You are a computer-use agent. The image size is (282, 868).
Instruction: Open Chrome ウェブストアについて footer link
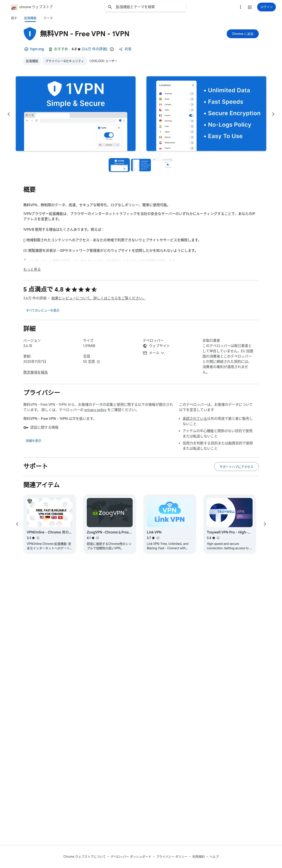click(84, 857)
